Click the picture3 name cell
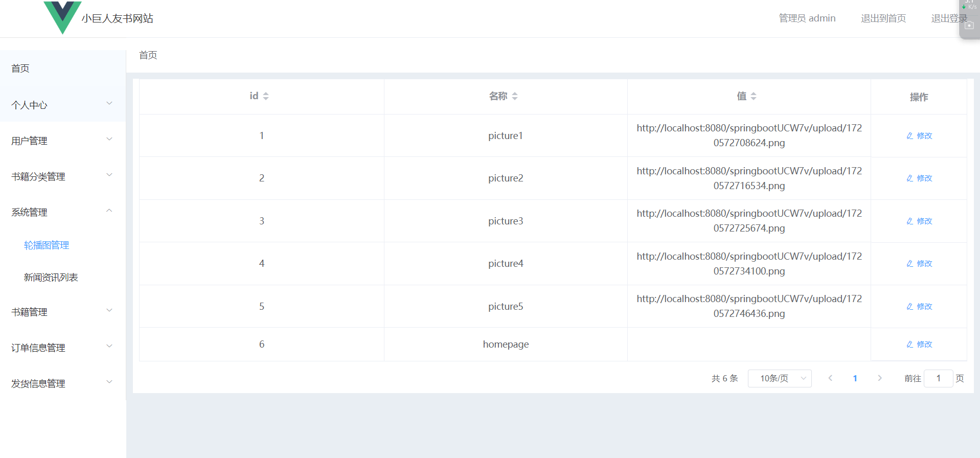 pos(506,221)
